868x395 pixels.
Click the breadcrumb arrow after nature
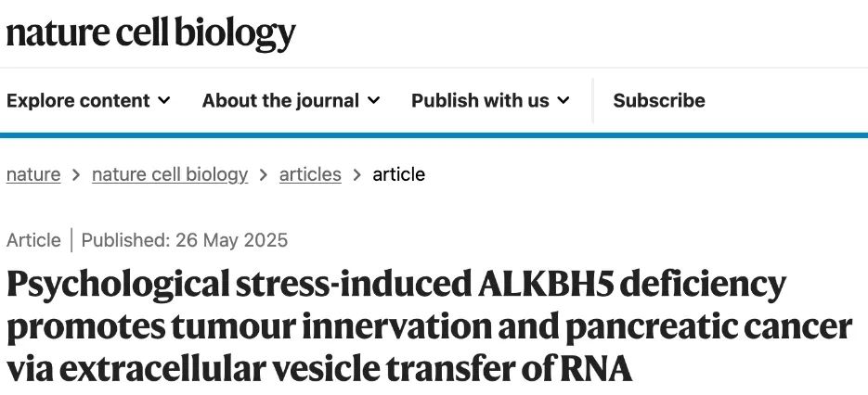click(76, 175)
